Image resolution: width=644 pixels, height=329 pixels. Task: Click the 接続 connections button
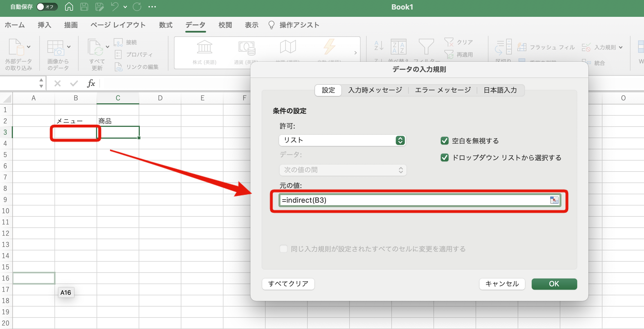[125, 42]
